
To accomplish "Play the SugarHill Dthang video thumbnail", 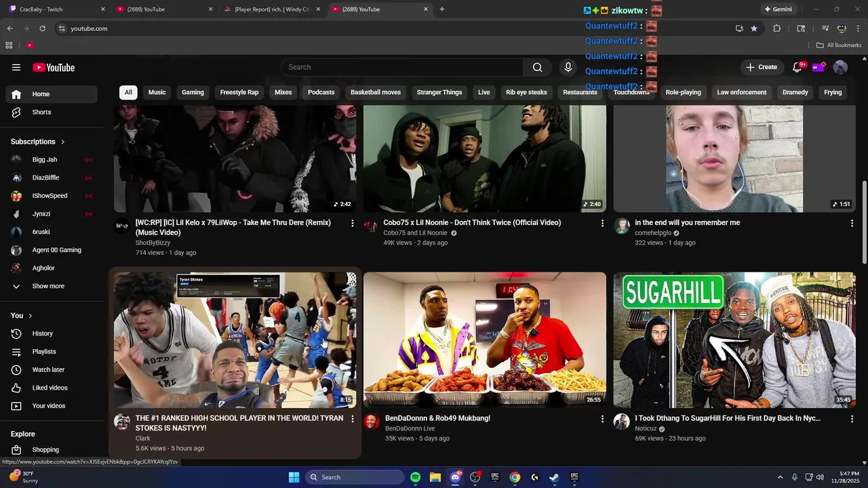I will pos(734,339).
